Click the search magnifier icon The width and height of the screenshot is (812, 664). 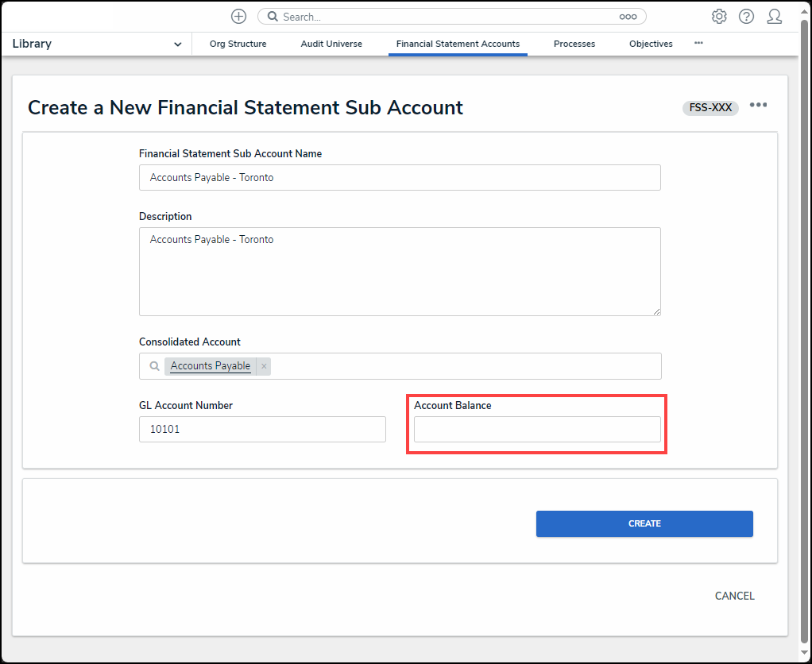click(x=272, y=17)
